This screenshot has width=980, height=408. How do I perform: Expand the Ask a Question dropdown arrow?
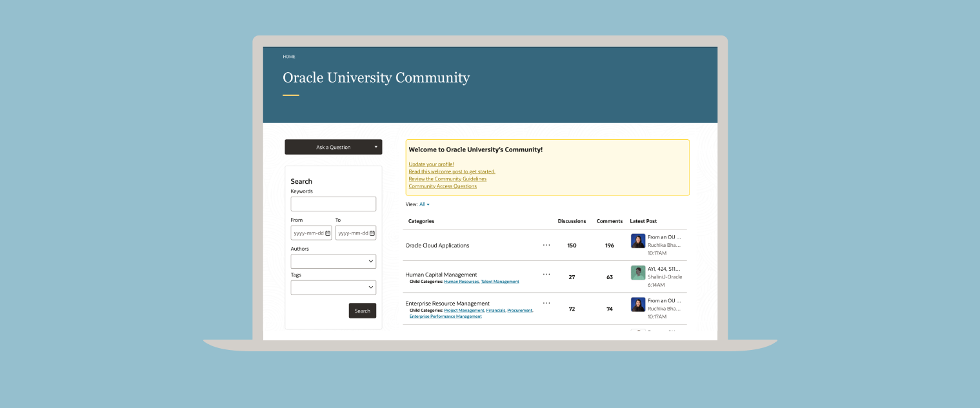376,147
